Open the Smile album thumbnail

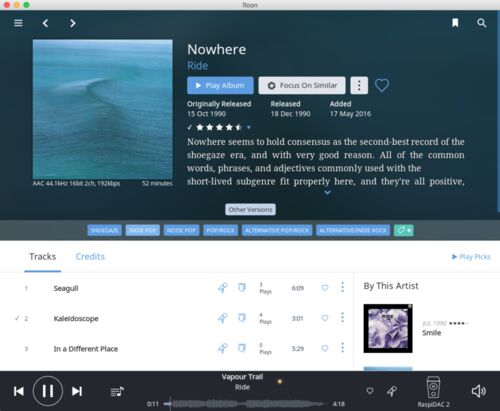tap(388, 328)
